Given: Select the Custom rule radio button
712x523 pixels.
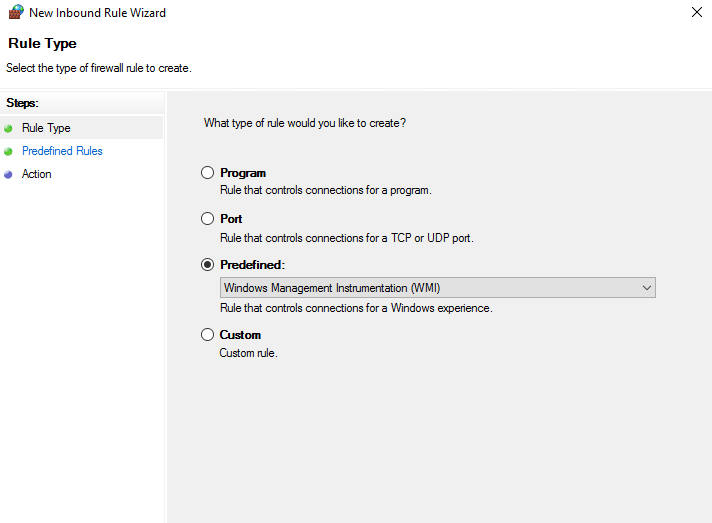Looking at the screenshot, I should pyautogui.click(x=208, y=335).
